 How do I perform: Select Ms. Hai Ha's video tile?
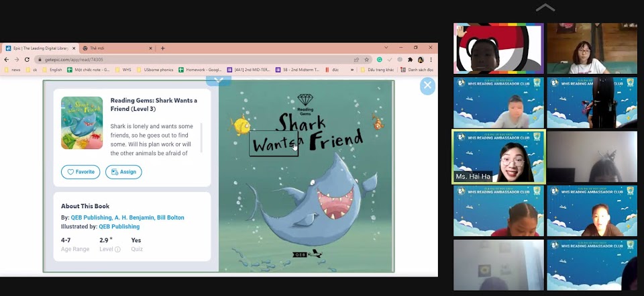(498, 156)
